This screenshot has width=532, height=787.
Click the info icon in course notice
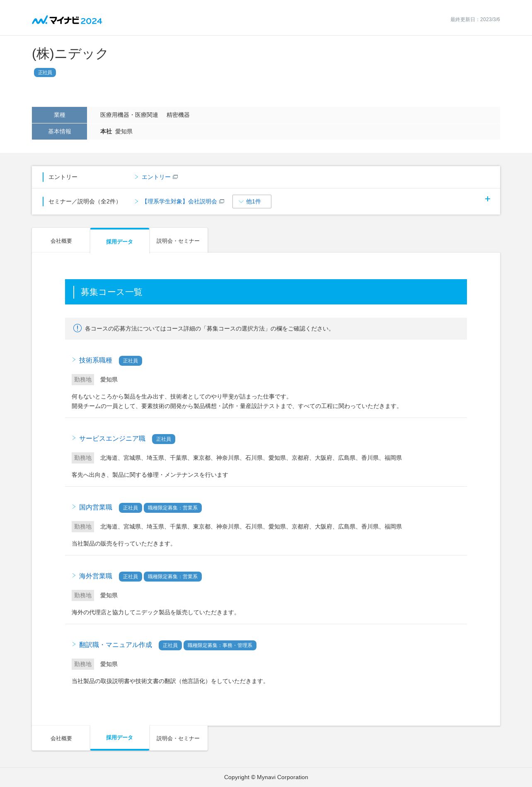[x=77, y=328]
